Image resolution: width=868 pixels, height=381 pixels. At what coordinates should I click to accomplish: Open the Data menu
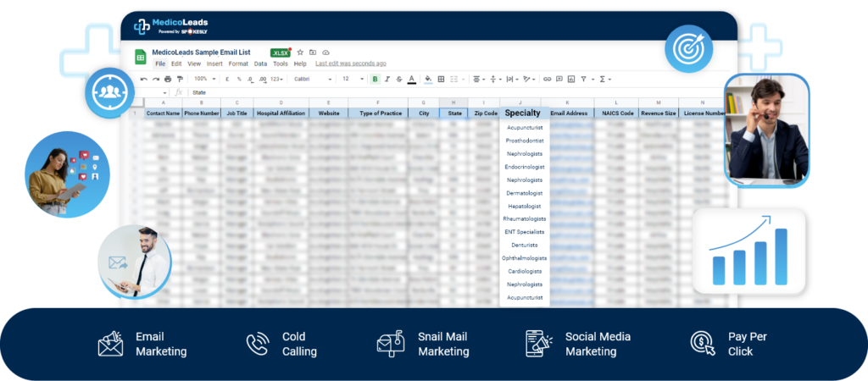pyautogui.click(x=260, y=63)
